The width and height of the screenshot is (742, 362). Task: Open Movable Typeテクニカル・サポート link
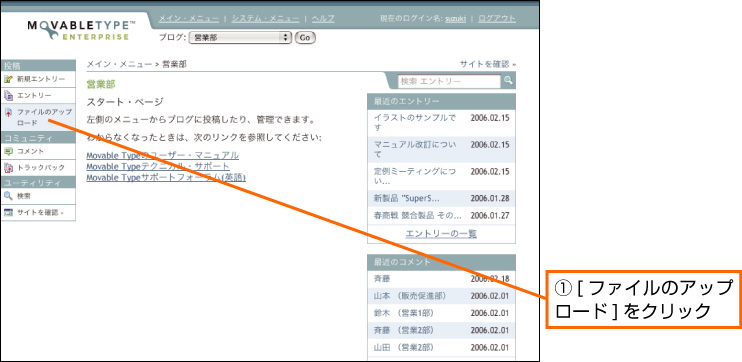[158, 166]
